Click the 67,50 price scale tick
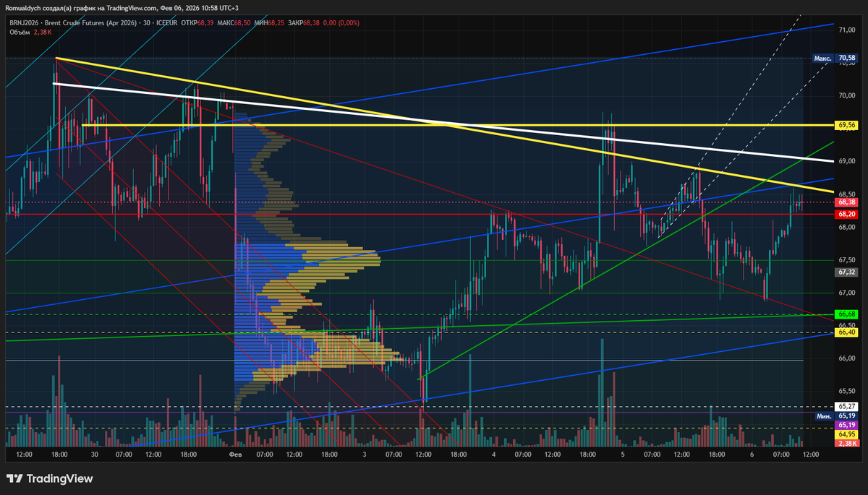This screenshot has width=868, height=495. (847, 260)
